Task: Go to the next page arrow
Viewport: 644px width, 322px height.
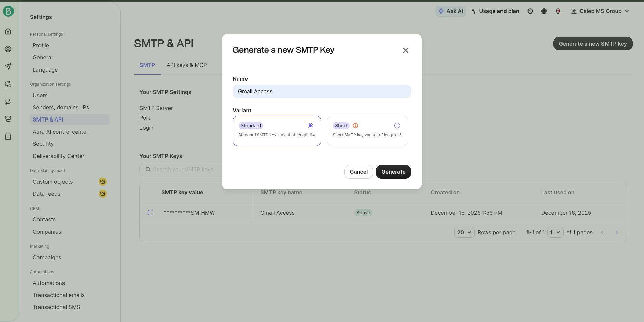Action: (617, 232)
